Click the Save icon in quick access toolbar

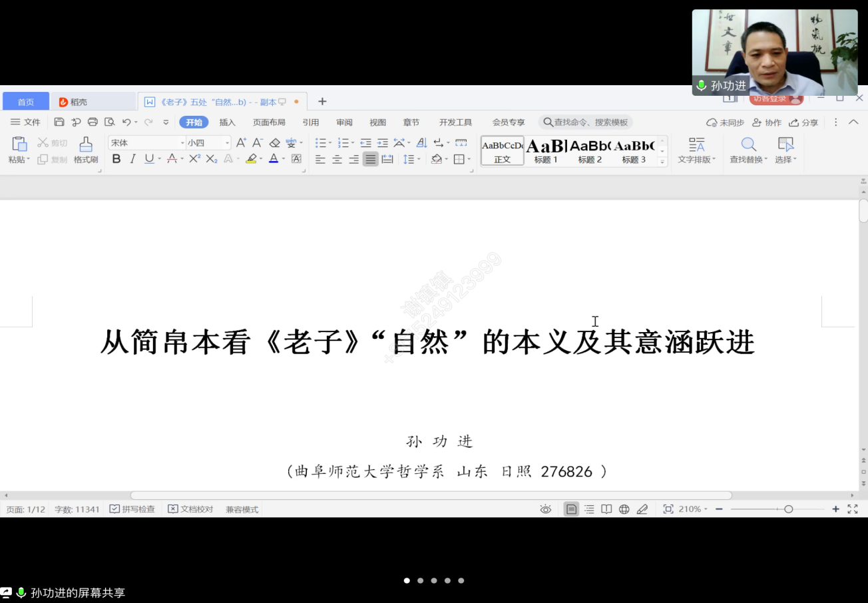click(59, 122)
